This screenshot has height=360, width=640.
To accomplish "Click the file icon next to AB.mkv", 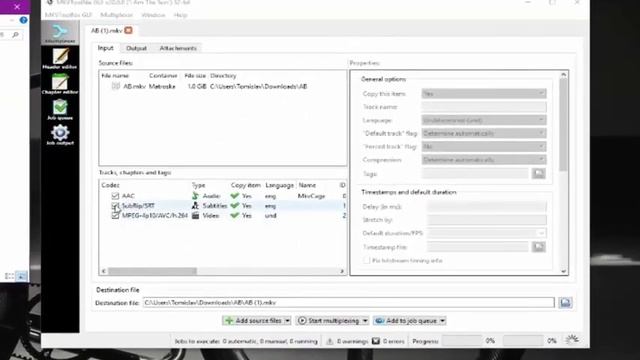I will tap(116, 86).
